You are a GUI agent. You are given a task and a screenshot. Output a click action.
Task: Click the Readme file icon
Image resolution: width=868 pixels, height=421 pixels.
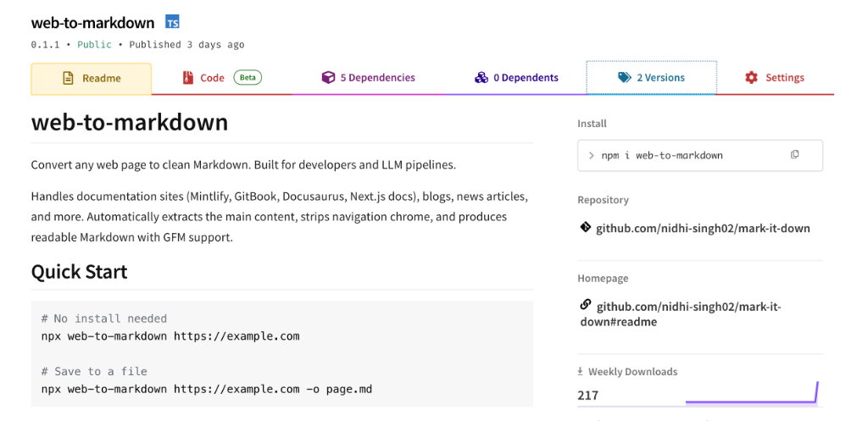(68, 78)
